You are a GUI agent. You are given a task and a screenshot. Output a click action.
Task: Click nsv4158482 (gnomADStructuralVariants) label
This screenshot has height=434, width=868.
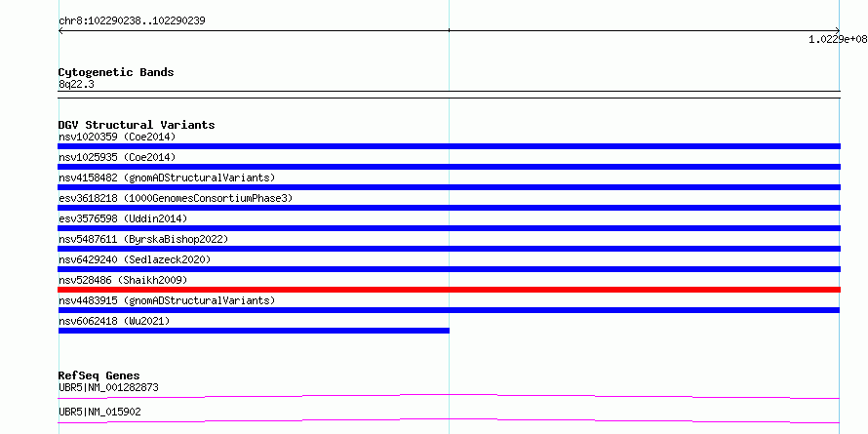(167, 178)
